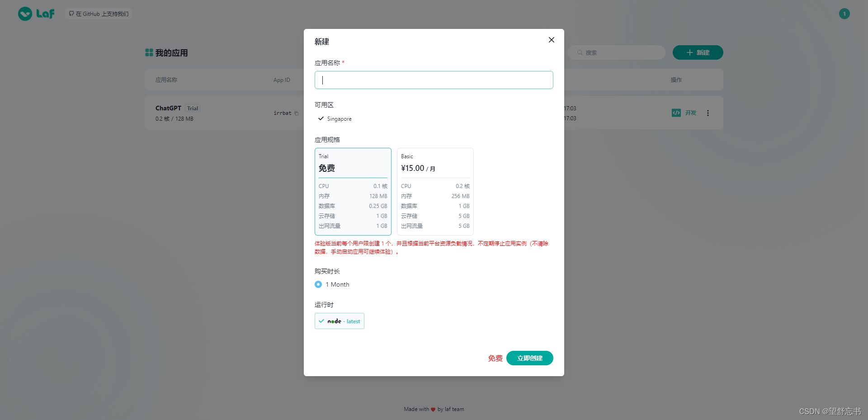Close the 新建 dialog with the X
This screenshot has width=868, height=420.
551,40
